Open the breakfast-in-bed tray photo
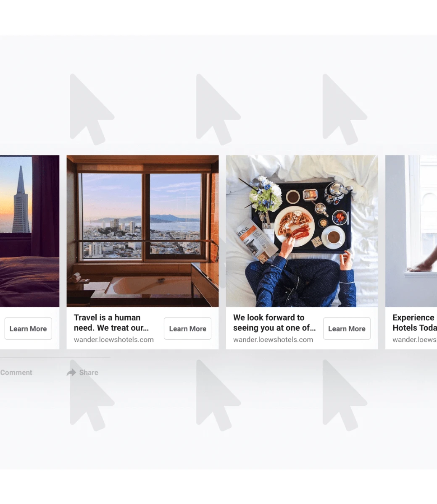The image size is (437, 504). pyautogui.click(x=302, y=231)
